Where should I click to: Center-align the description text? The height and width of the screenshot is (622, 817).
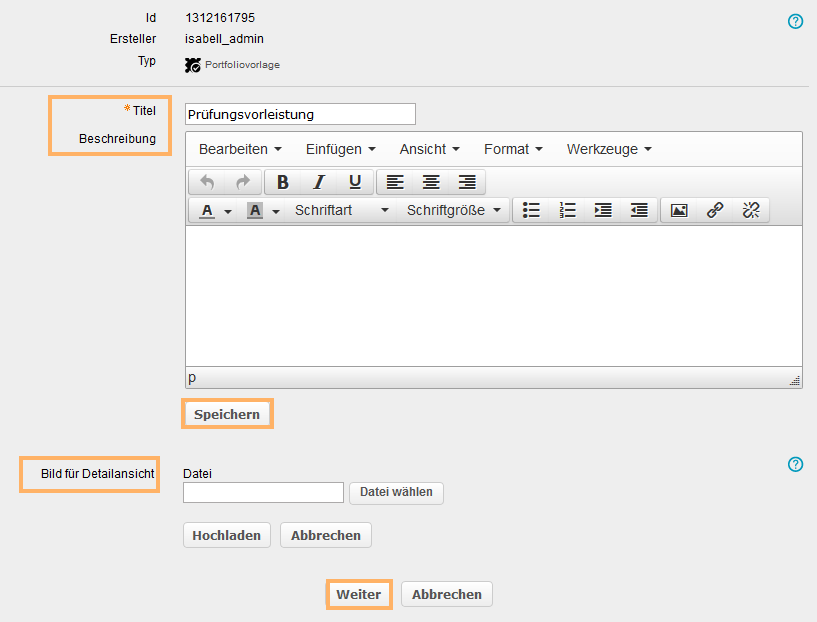coord(431,182)
